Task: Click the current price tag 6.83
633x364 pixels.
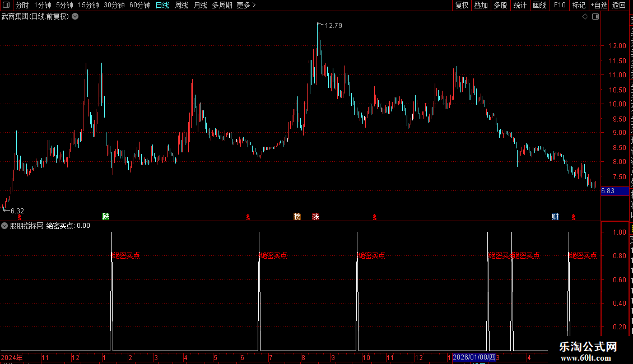Action: click(x=615, y=191)
